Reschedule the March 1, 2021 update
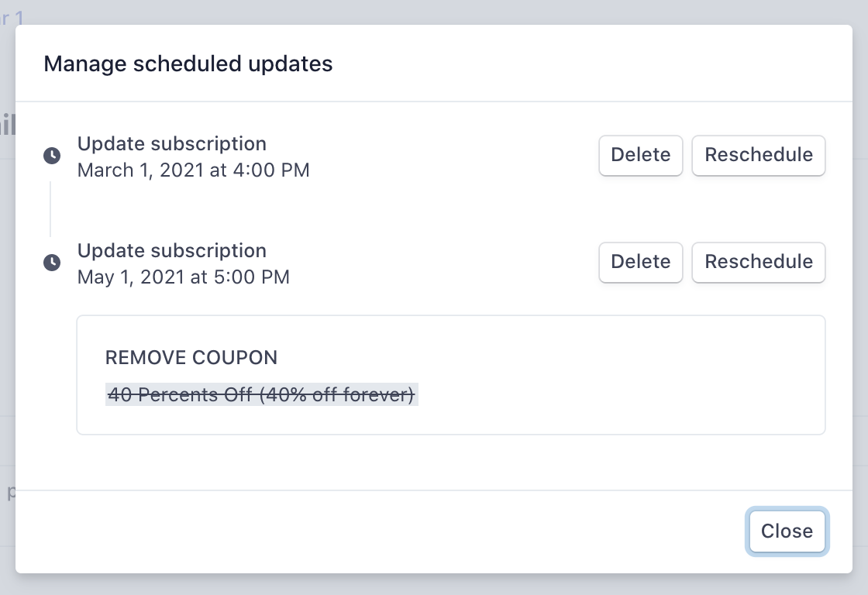 [758, 155]
